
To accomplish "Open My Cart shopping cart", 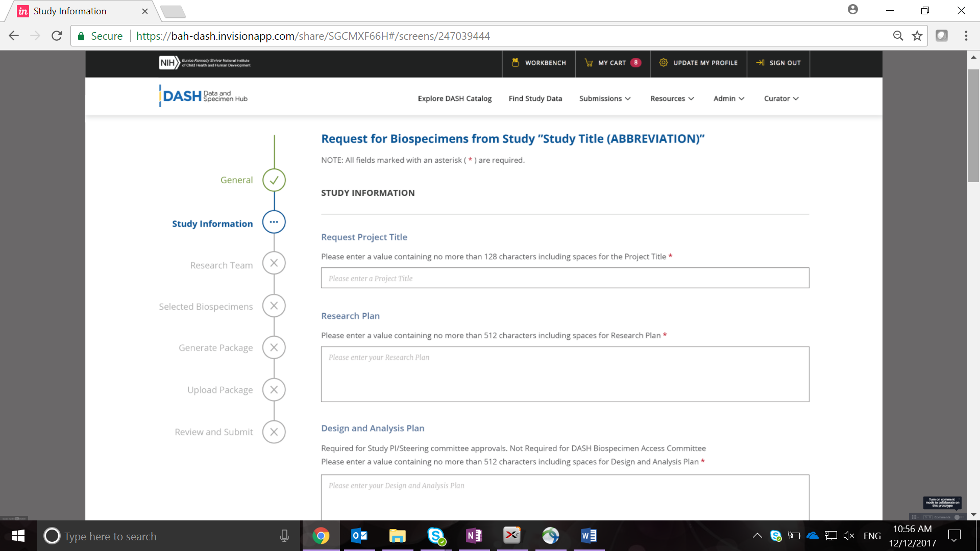I will click(612, 63).
